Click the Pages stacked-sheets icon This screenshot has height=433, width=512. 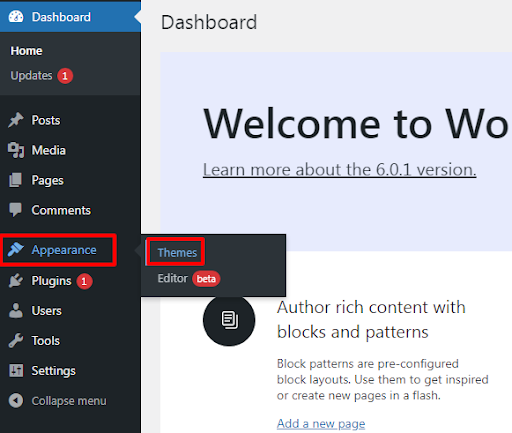coord(16,180)
